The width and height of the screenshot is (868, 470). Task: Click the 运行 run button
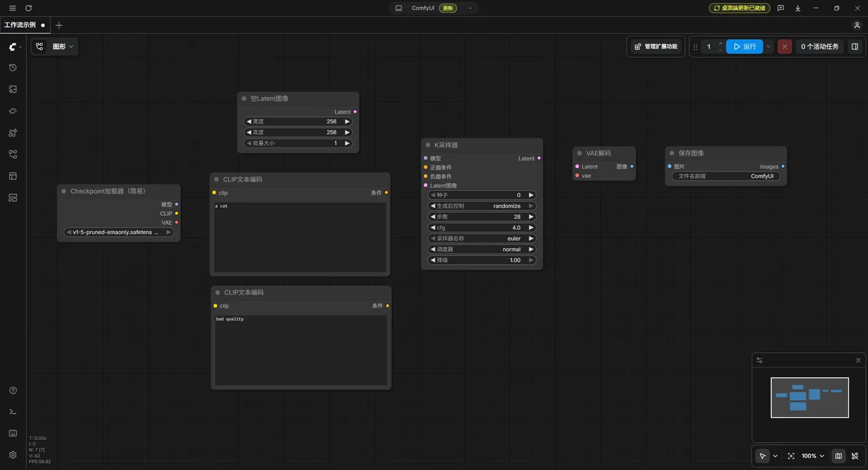coord(745,47)
